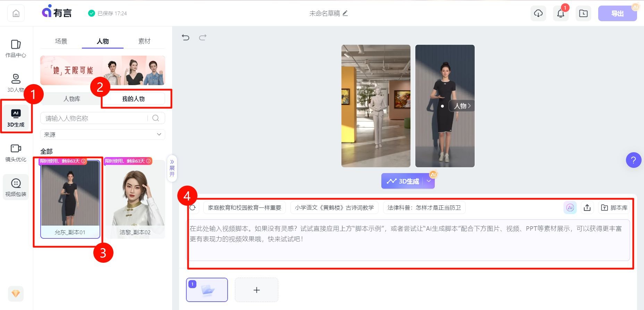Open the notification bell
The height and width of the screenshot is (310, 644).
(x=560, y=14)
